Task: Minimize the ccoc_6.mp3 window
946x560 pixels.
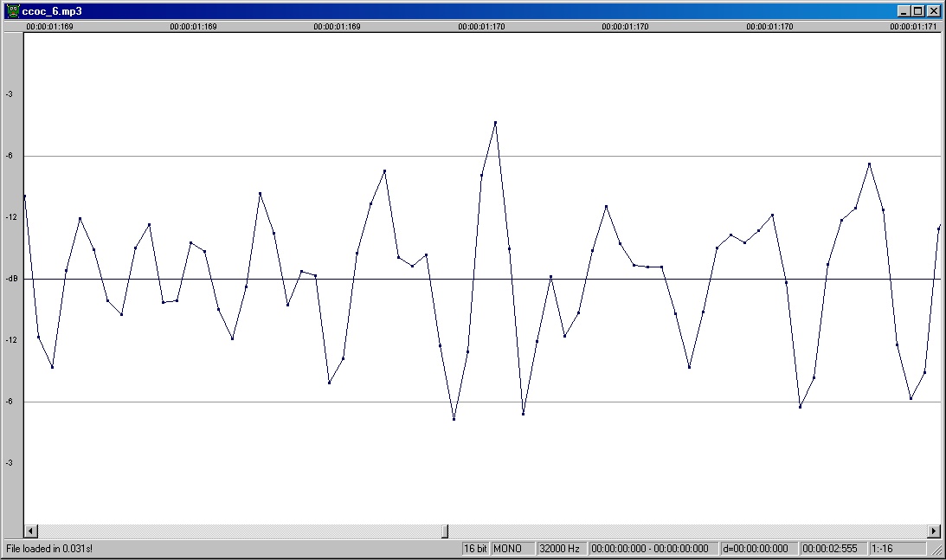Action: 904,11
